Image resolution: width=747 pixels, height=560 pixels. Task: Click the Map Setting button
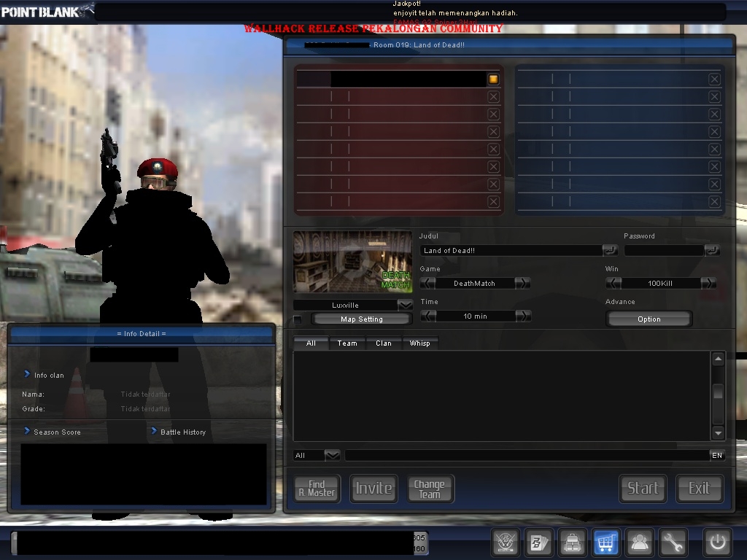point(362,319)
